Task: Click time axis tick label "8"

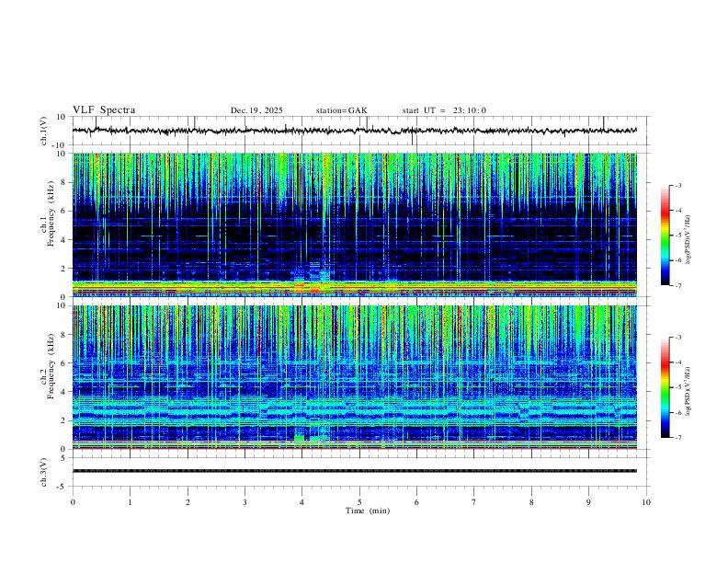Action: pos(531,502)
